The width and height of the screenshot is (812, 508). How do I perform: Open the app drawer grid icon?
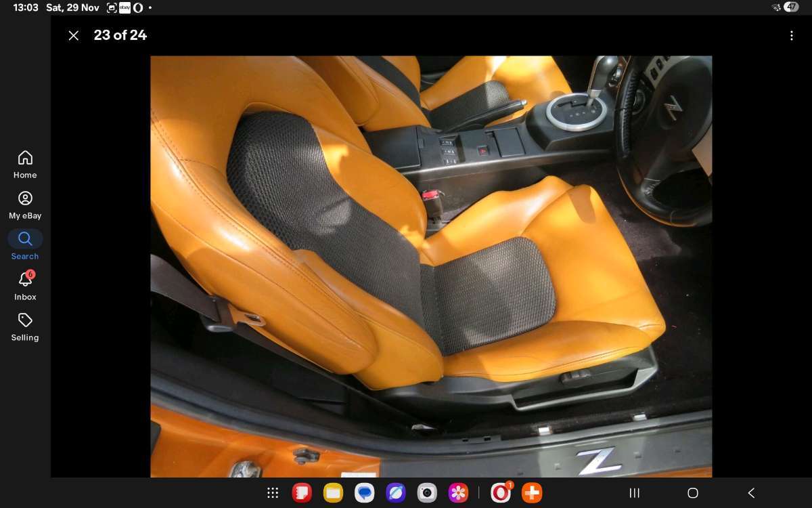tap(273, 493)
